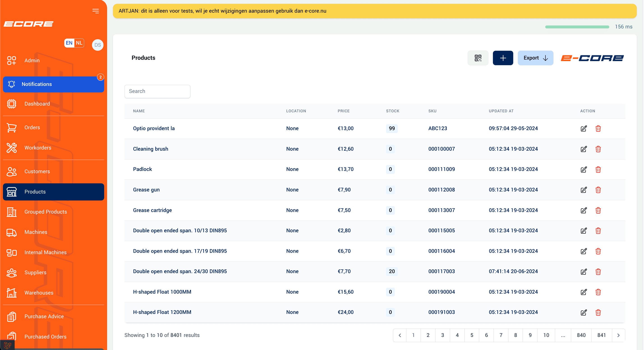Edit Double open ended span. 17/19 row

(x=584, y=251)
